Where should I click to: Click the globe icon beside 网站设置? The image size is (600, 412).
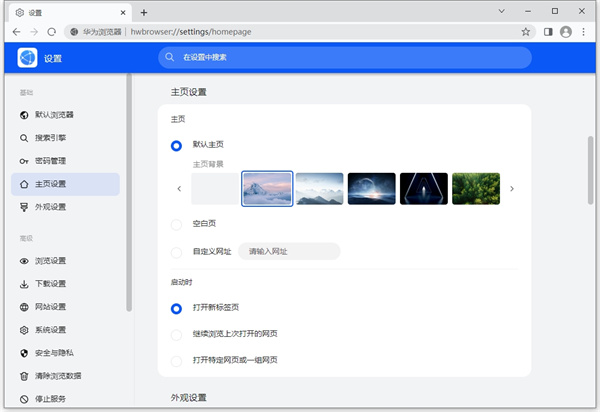coord(24,307)
